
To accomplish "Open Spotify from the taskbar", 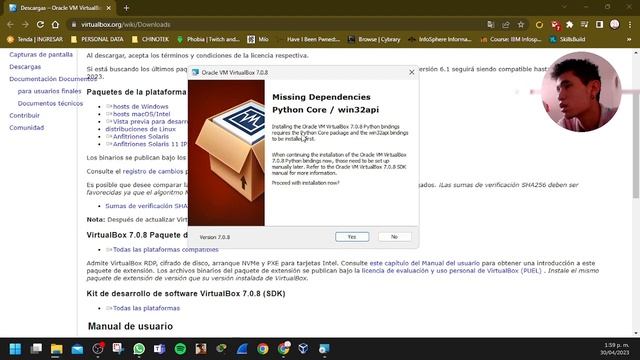I will click(x=180, y=349).
